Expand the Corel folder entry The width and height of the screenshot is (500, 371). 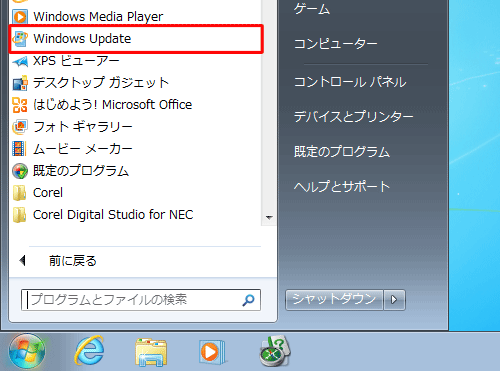click(48, 193)
